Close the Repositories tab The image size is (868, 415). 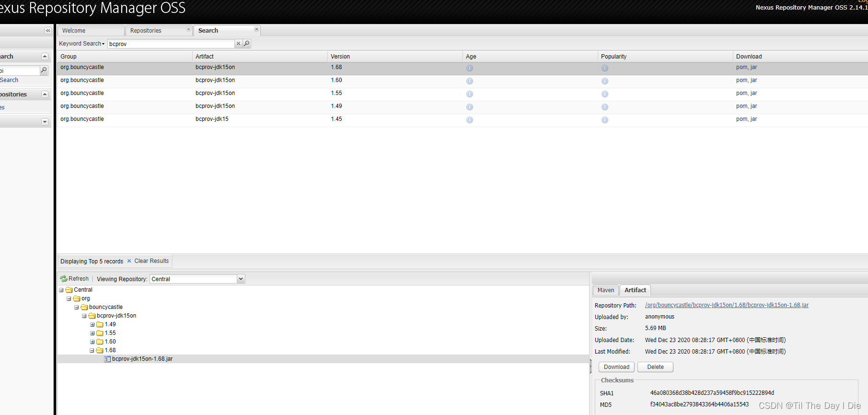pos(188,29)
